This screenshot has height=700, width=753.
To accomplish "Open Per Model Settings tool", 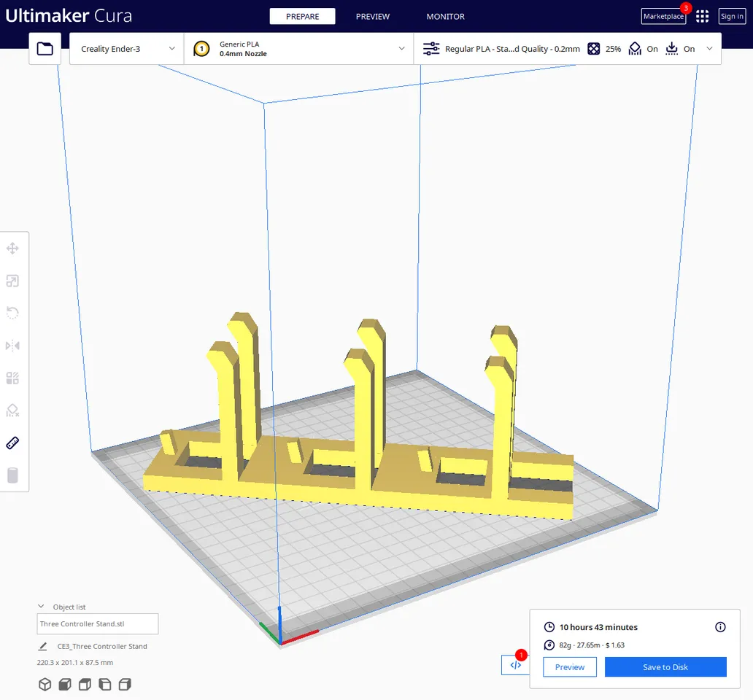I will pyautogui.click(x=12, y=378).
